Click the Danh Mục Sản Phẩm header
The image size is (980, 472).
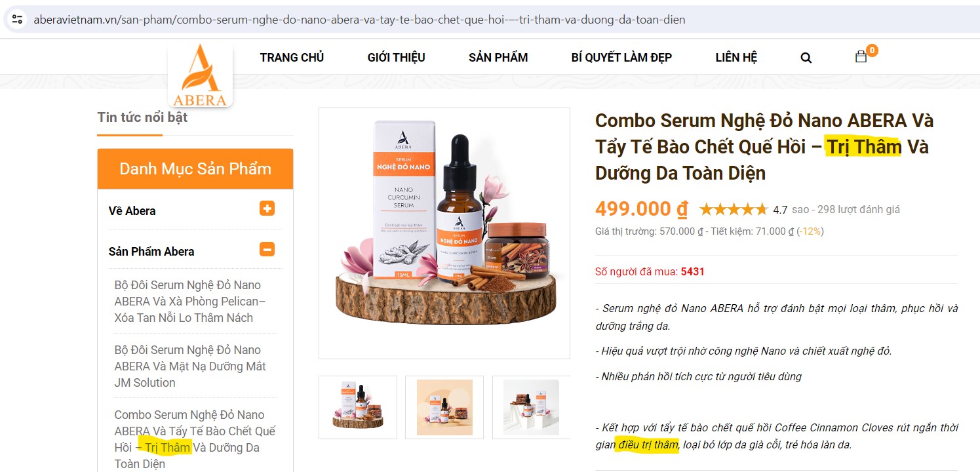(x=195, y=169)
